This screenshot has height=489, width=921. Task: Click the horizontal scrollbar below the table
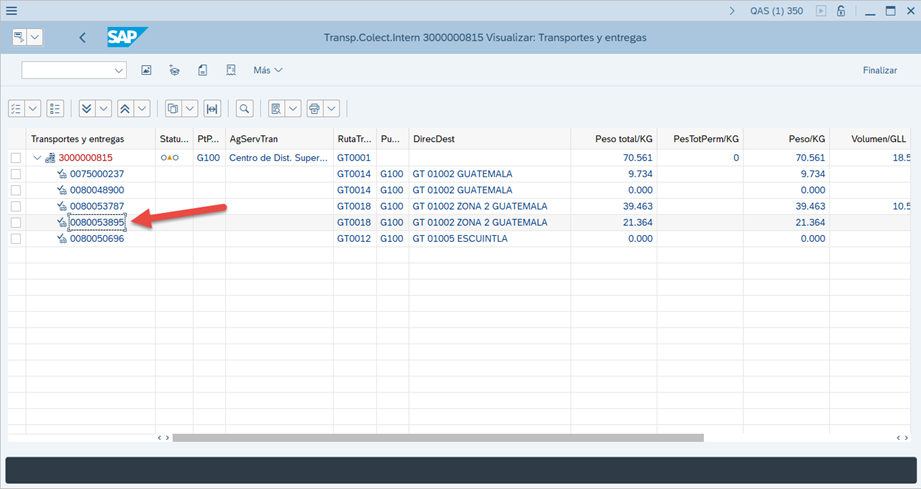pos(437,437)
